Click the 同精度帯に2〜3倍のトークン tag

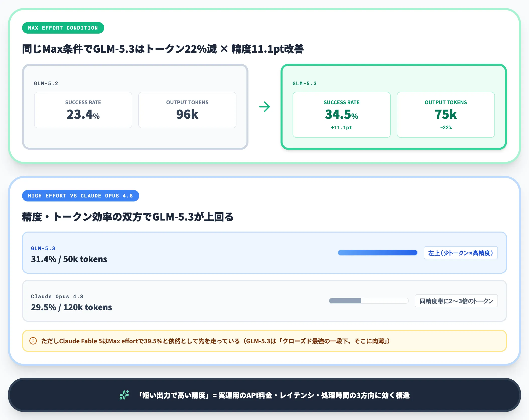tap(456, 301)
